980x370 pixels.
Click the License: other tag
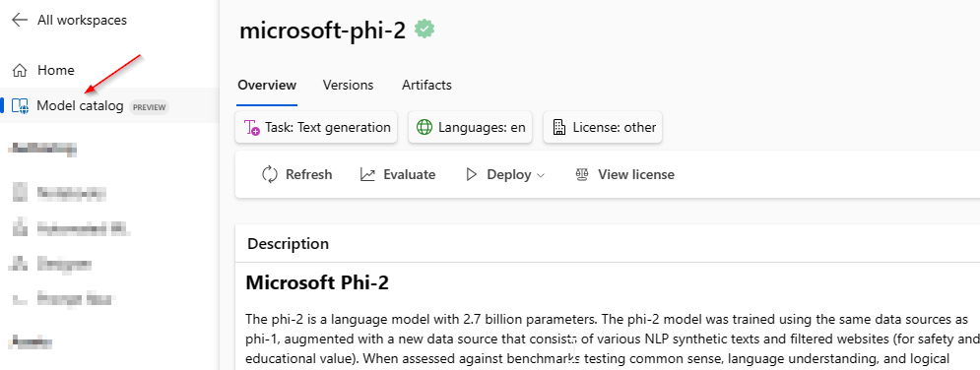point(603,128)
